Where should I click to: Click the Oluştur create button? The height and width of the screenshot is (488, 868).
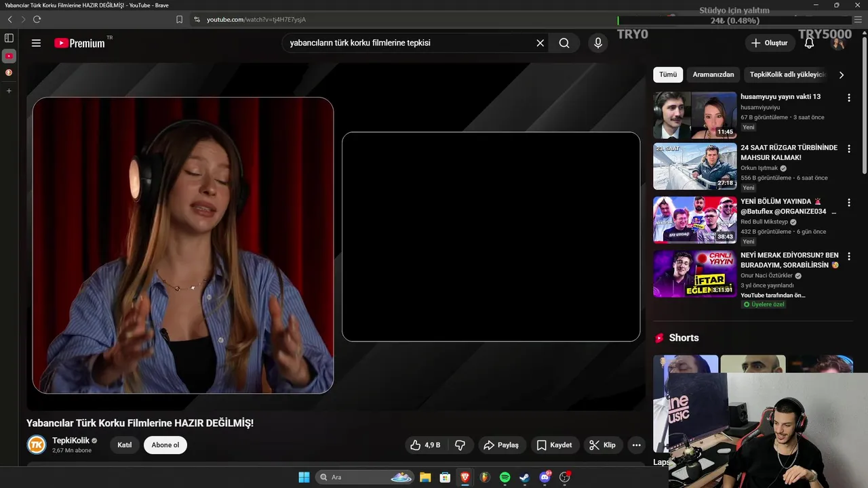coord(769,43)
